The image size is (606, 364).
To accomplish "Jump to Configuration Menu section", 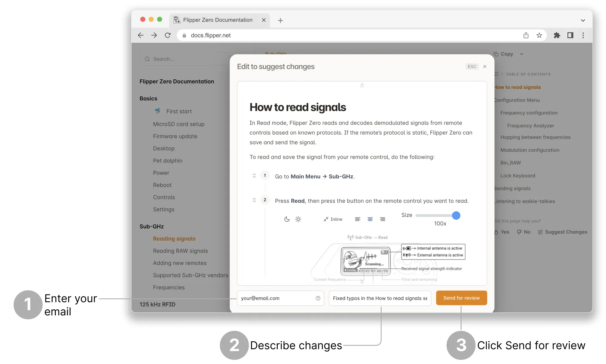I will [x=517, y=100].
